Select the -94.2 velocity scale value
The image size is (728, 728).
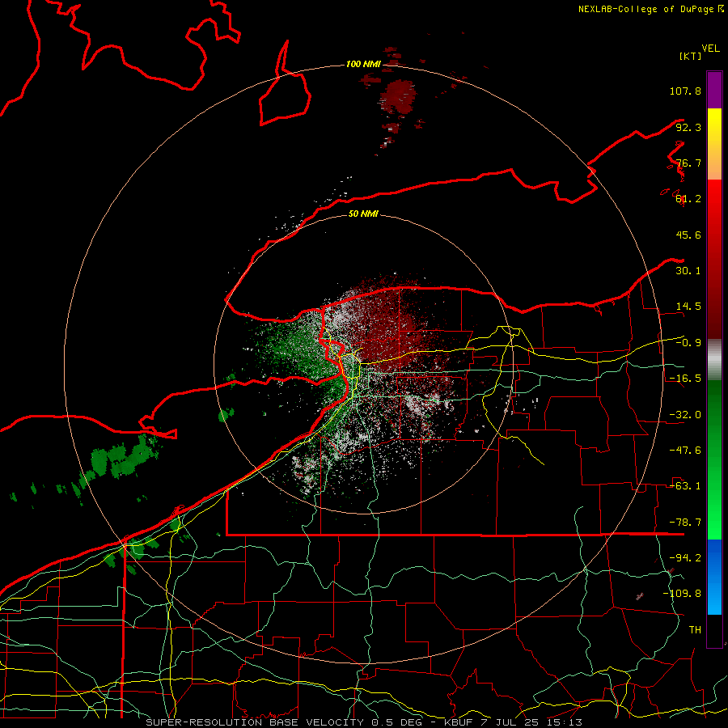[685, 557]
